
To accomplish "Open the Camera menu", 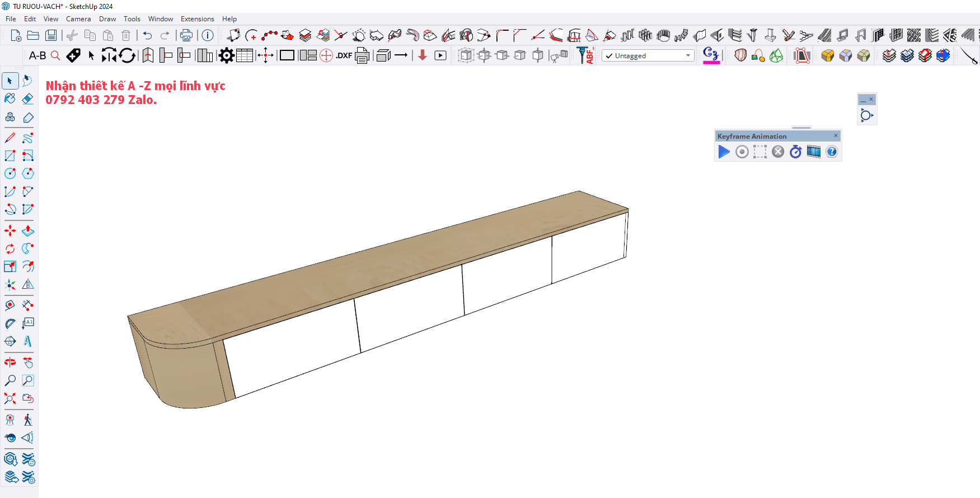I will click(x=78, y=19).
